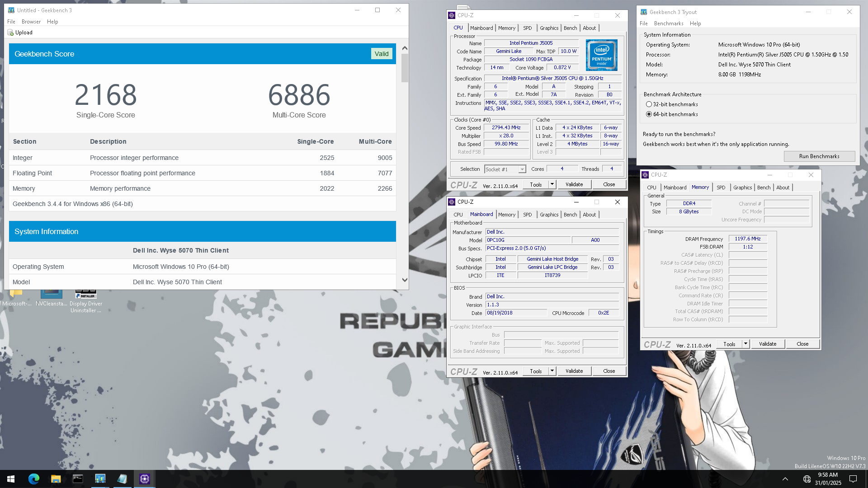Viewport: 868px width, 488px height.
Task: Switch to CPU-Z taskbar icon
Action: pyautogui.click(x=145, y=479)
